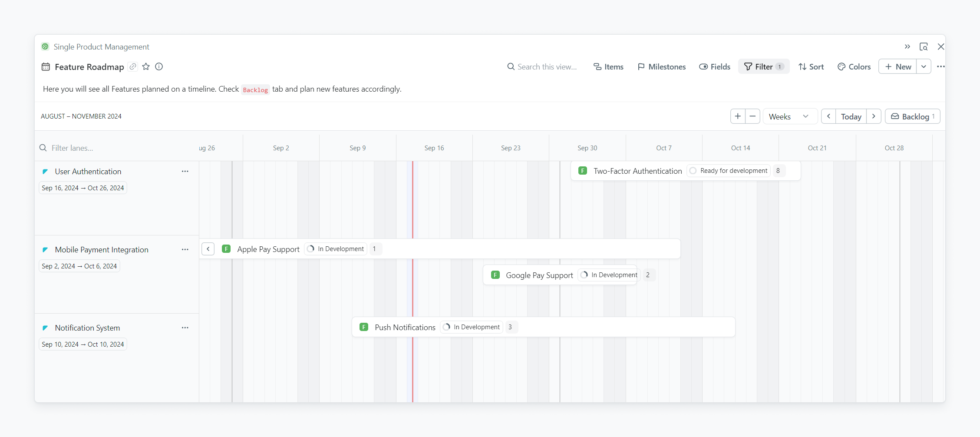Click the New button
The width and height of the screenshot is (980, 437).
pos(898,66)
